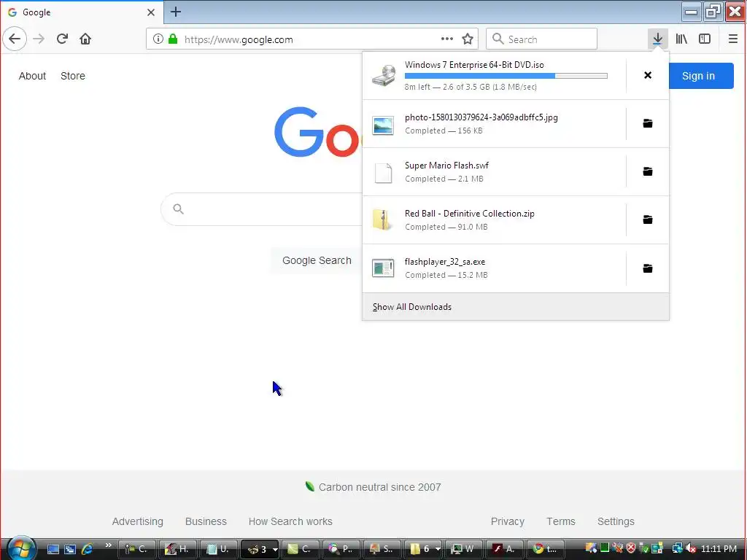Open the Firefox home page

(x=85, y=39)
